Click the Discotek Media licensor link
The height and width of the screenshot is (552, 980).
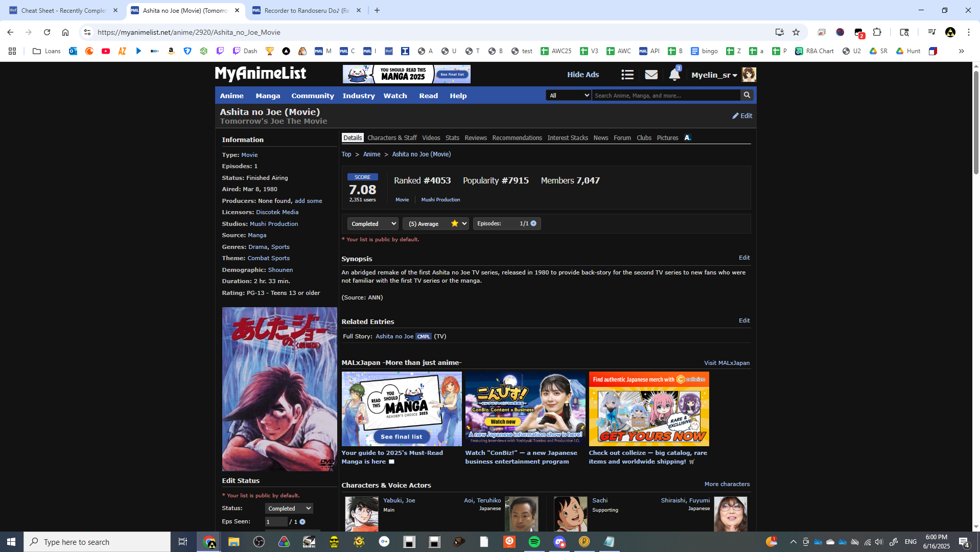click(277, 212)
